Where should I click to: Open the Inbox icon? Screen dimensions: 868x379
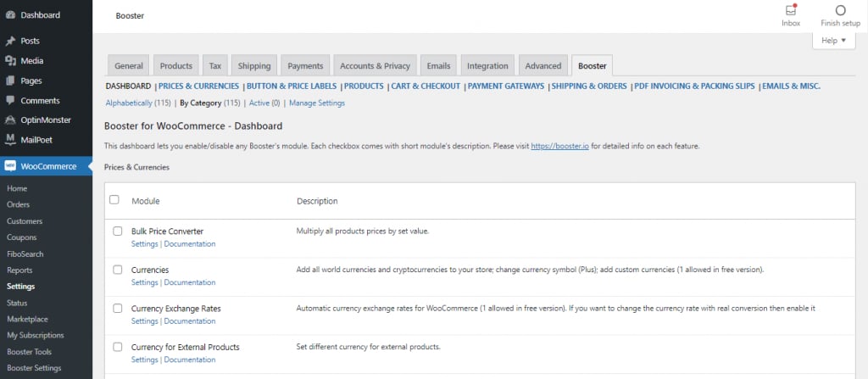tap(790, 11)
